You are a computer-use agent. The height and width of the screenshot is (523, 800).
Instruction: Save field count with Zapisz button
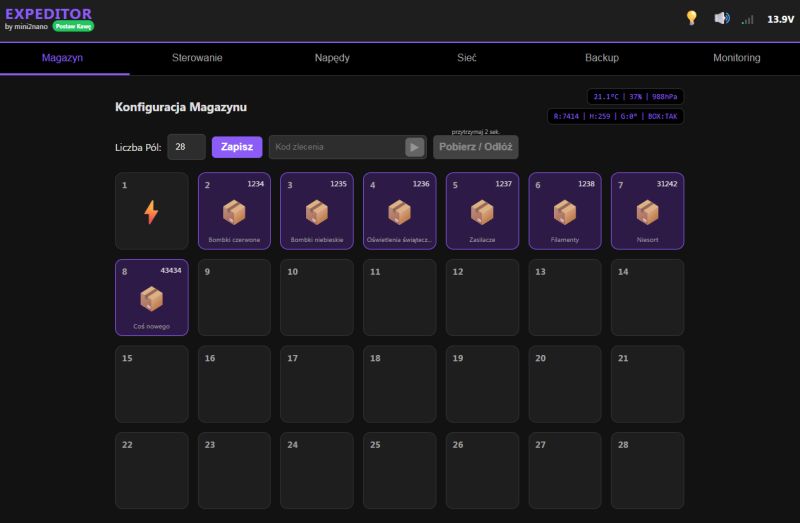(x=237, y=147)
